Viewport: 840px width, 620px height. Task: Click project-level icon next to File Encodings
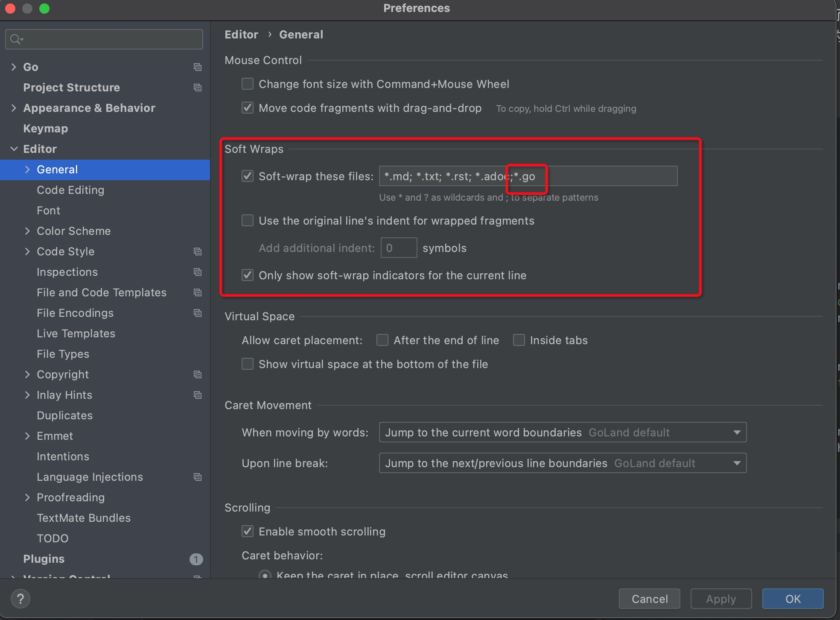click(197, 313)
